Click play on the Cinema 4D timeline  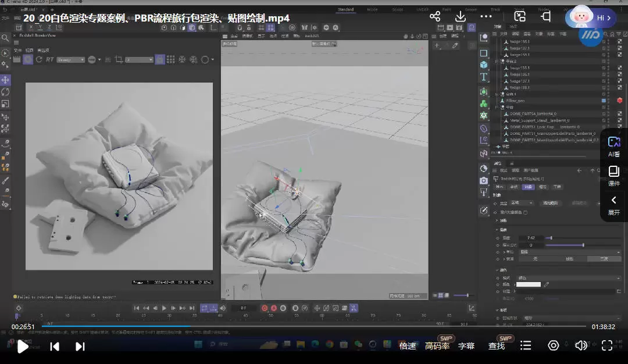(x=164, y=308)
